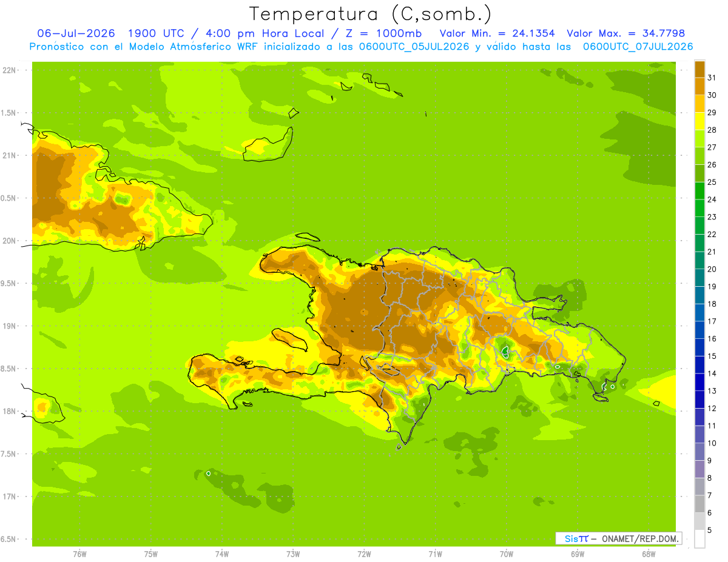Click the "75W" longitude axis label

(151, 554)
